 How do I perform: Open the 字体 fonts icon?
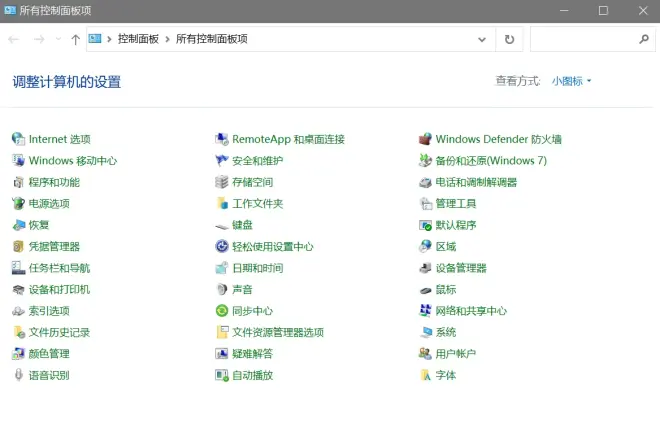(x=425, y=375)
